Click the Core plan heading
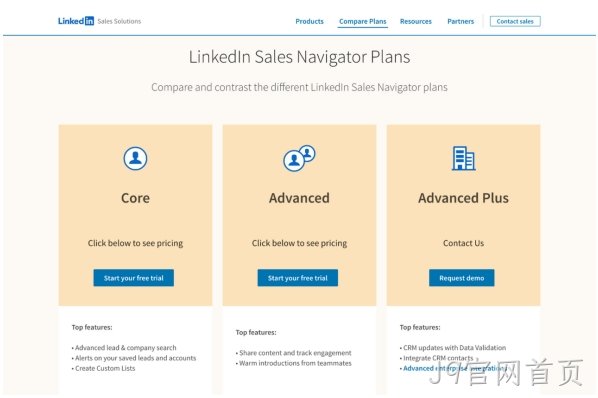 pyautogui.click(x=135, y=198)
